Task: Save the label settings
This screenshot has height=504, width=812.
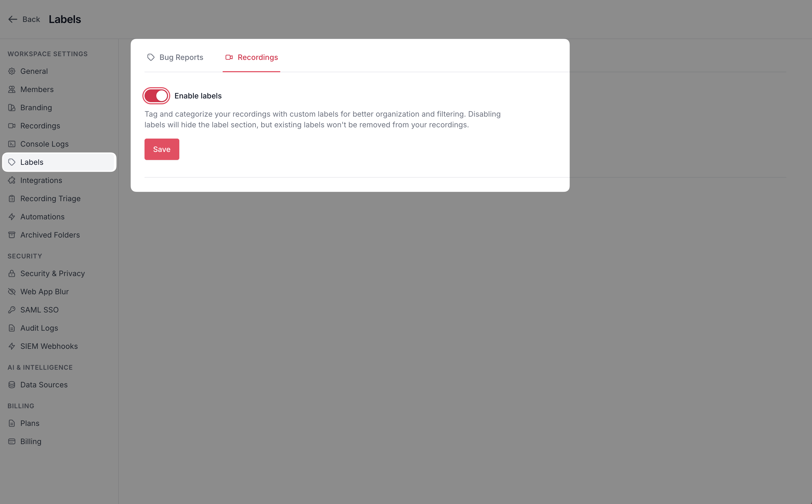Action: [162, 149]
